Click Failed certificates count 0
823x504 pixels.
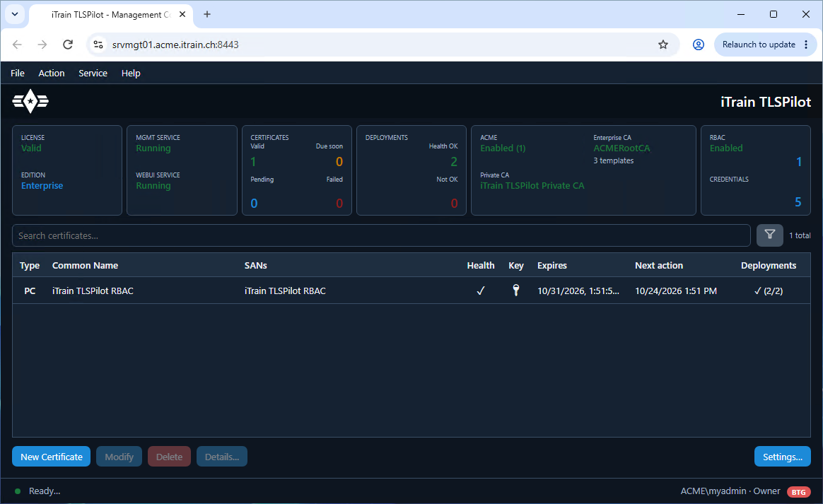[339, 203]
